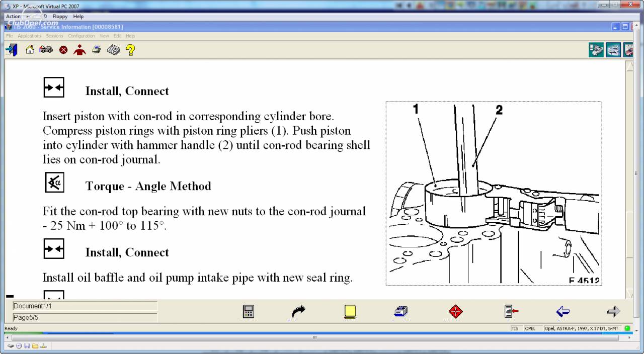Click the red person figure icon
Screen dimensions: 644x354
click(x=79, y=50)
